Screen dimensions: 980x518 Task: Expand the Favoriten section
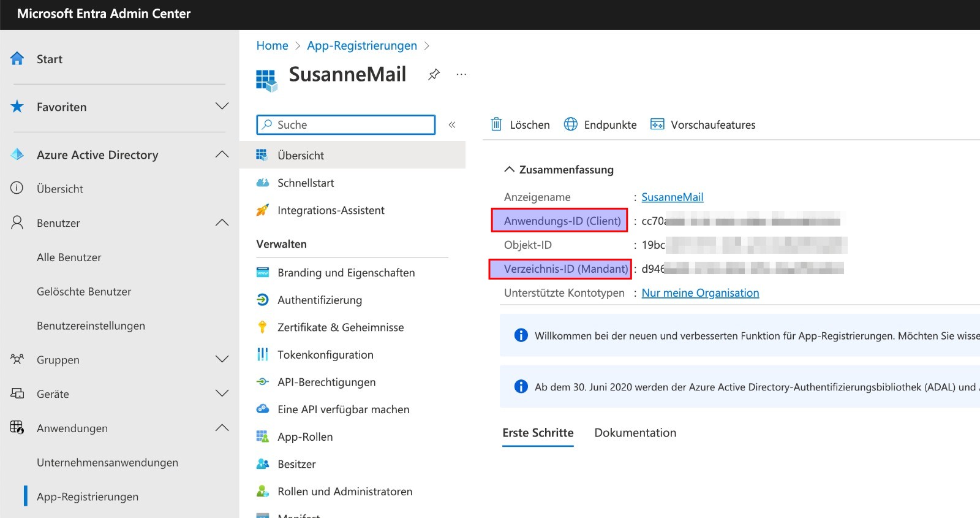tap(222, 107)
